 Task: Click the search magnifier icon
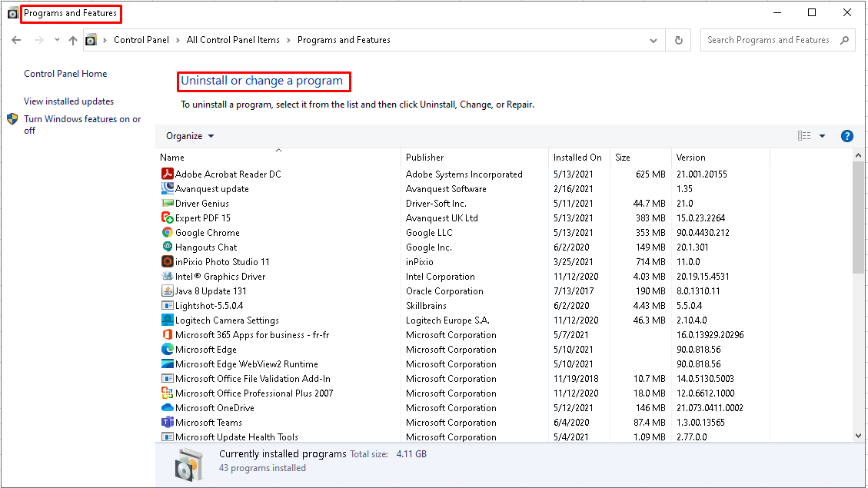tap(844, 40)
